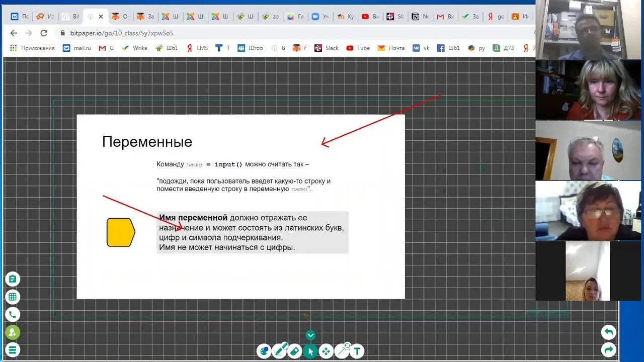The width and height of the screenshot is (644, 362).
Task: Reload the bitpaper page
Action: tap(44, 33)
